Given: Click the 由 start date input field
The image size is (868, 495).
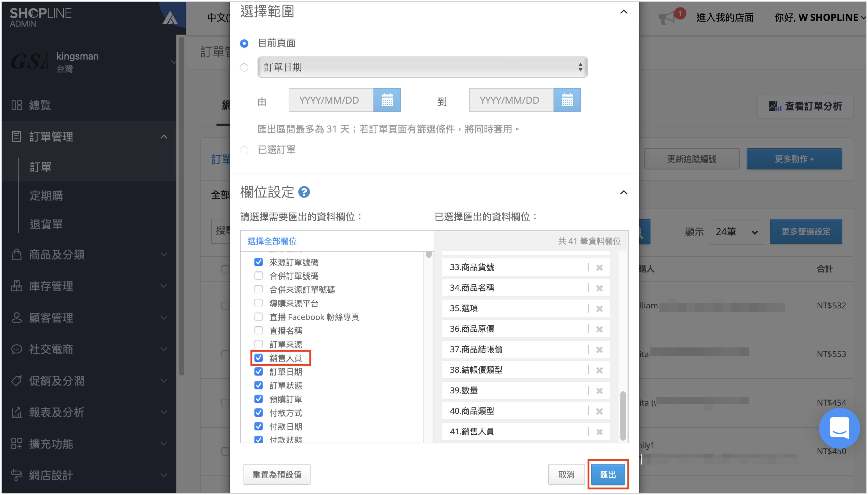Looking at the screenshot, I should coord(331,100).
